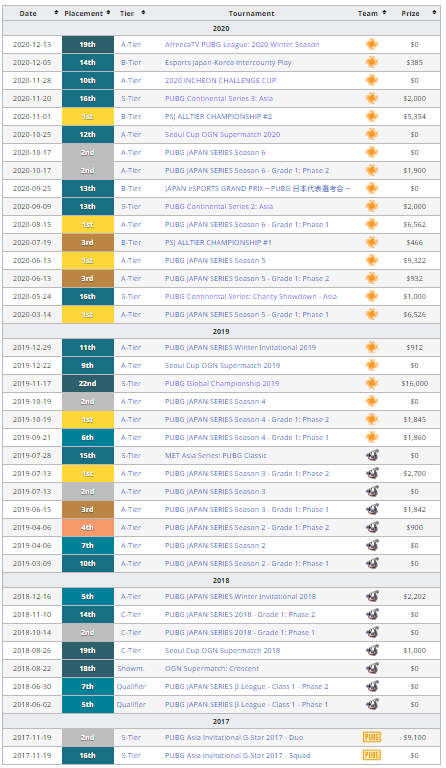Click the 2018 year section header
446x768 pixels.
coord(221,580)
